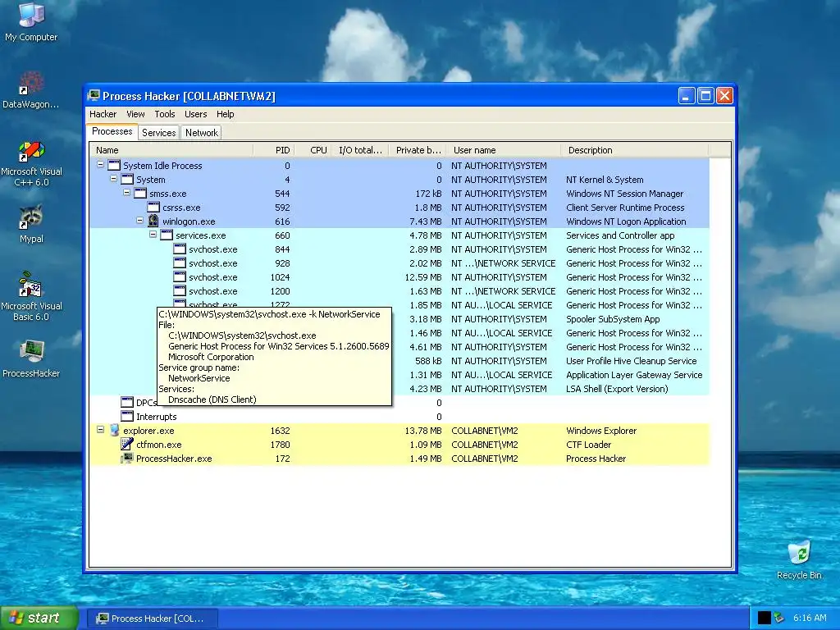Screen dimensions: 840x630
Task: Click the tray Process Hacker icon
Action: [x=779, y=618]
